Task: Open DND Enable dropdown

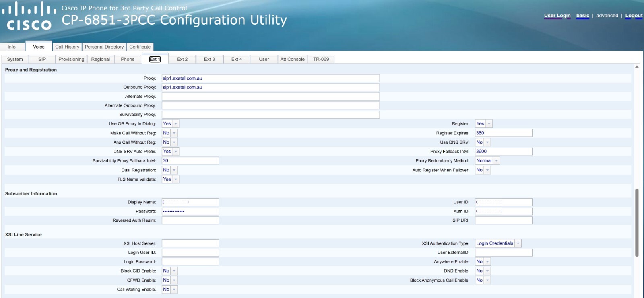Action: (483, 271)
